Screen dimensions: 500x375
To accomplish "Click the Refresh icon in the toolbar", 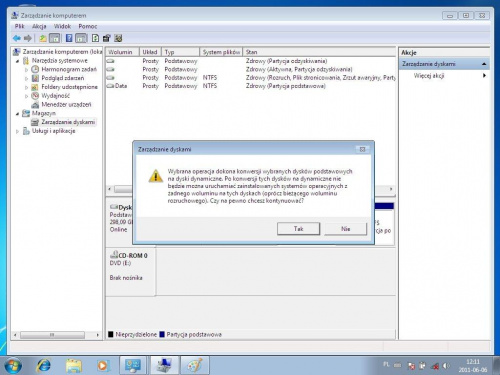I will click(95, 38).
